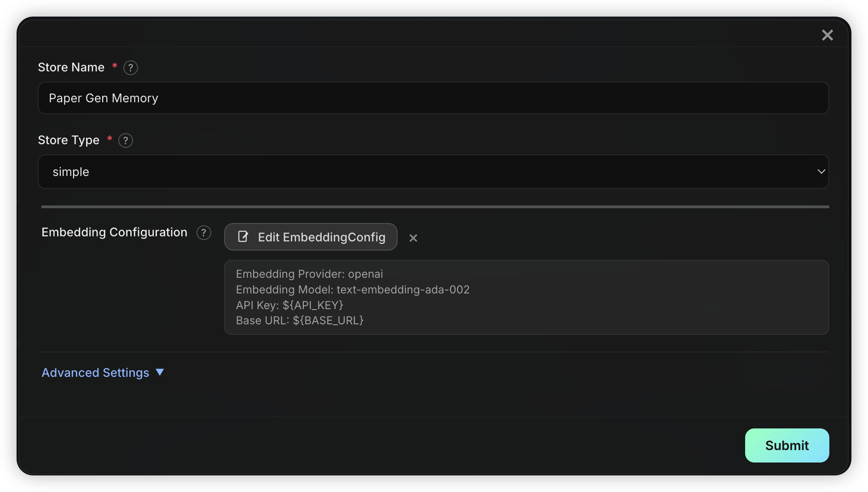The image size is (868, 492).
Task: Click the Embedding Configuration label
Action: [115, 232]
